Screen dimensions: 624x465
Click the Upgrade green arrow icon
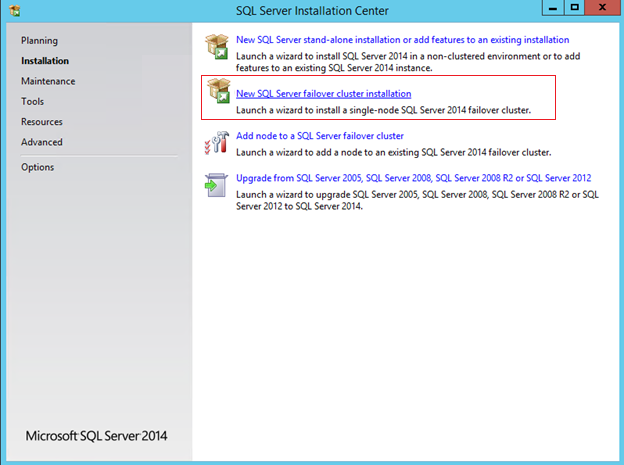point(216,185)
